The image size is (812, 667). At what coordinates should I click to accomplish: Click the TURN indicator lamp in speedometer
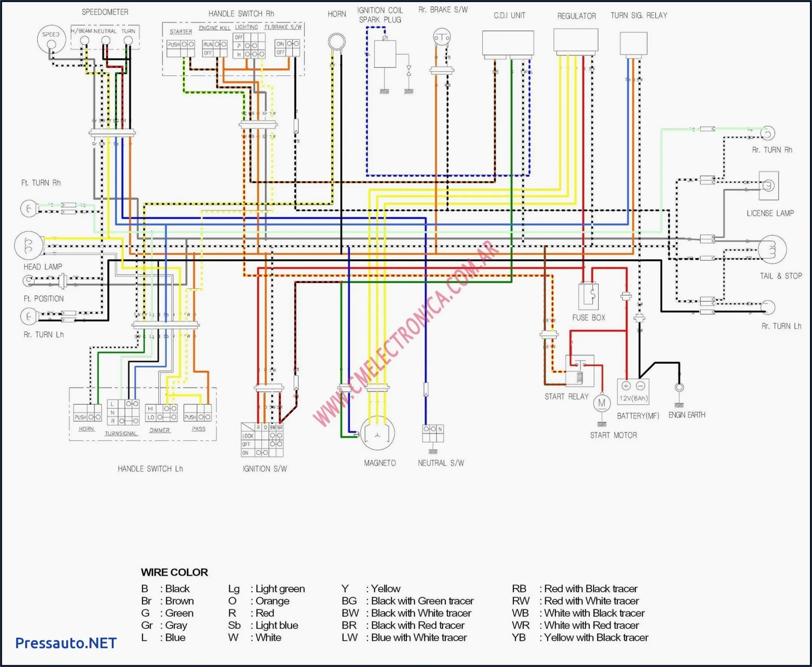[x=128, y=41]
